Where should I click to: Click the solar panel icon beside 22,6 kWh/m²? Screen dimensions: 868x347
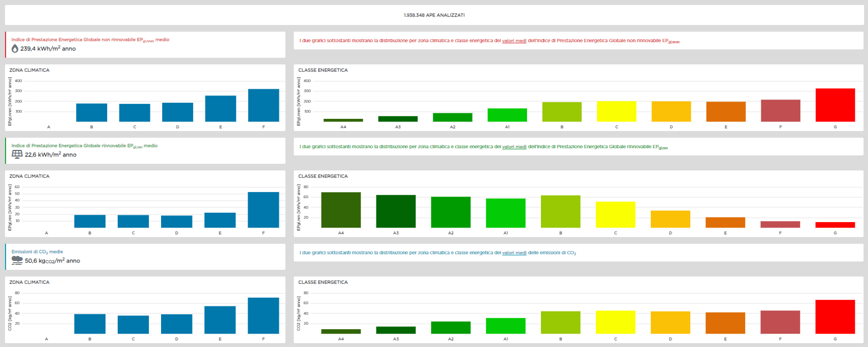pyautogui.click(x=17, y=154)
